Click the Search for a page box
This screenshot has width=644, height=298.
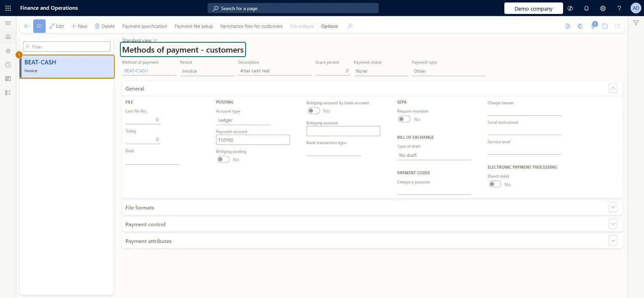[293, 8]
